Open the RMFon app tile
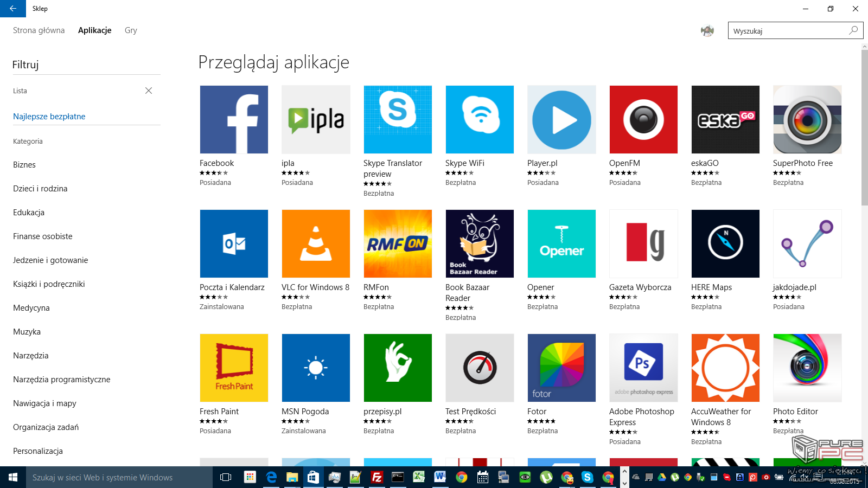This screenshot has width=868, height=488. (398, 243)
